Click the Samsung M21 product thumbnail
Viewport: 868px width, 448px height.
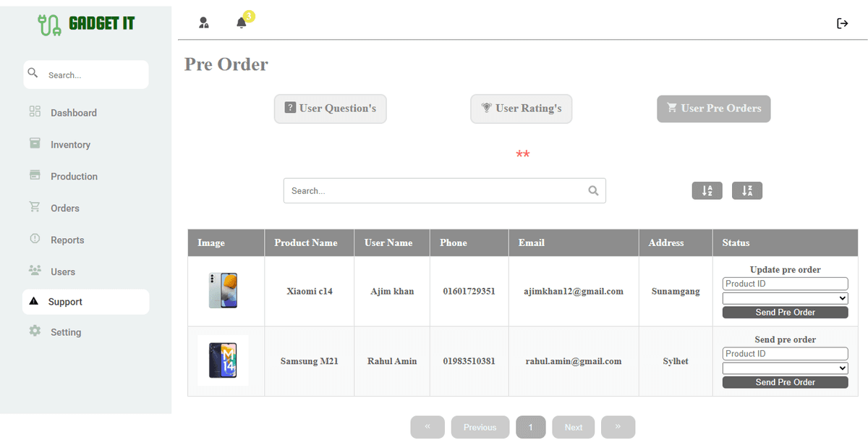(223, 360)
